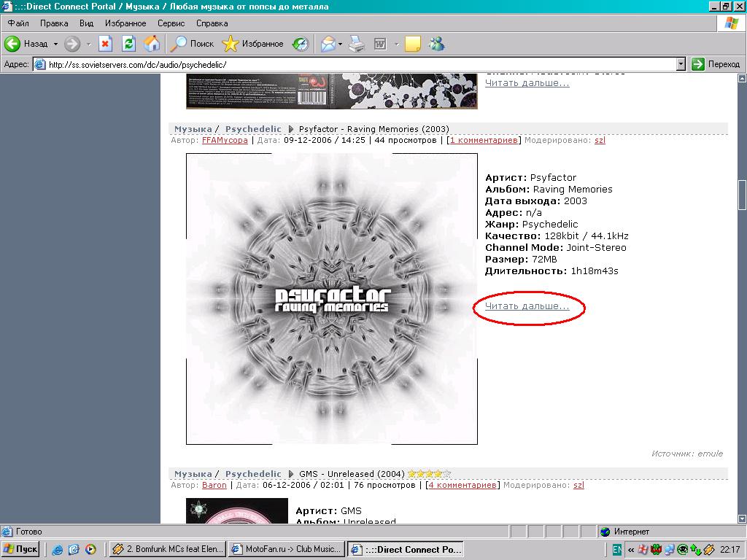Click Psychedelic link above GMS post
This screenshot has width=747, height=560.
tap(253, 474)
